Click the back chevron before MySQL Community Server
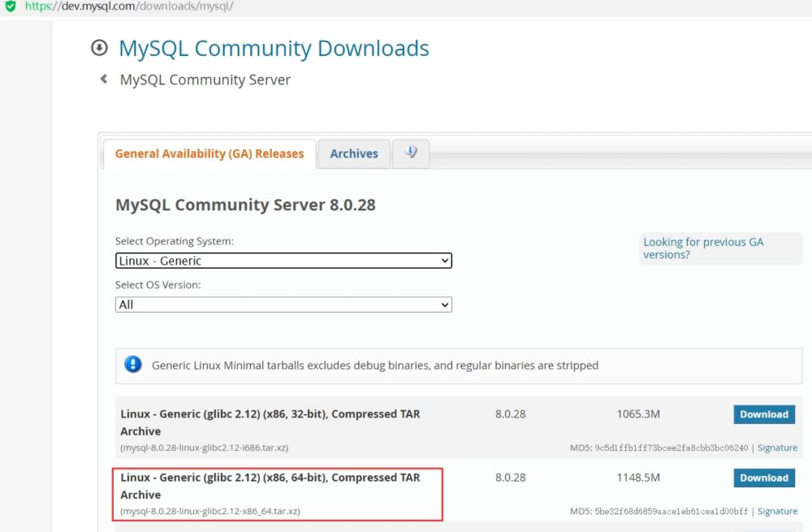 [x=102, y=79]
